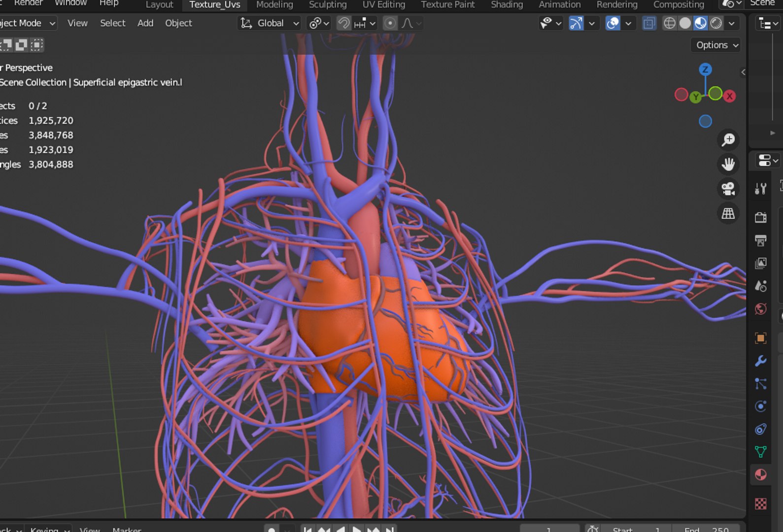783x532 pixels.
Task: Switch to Layout workspace tab
Action: pyautogui.click(x=159, y=4)
